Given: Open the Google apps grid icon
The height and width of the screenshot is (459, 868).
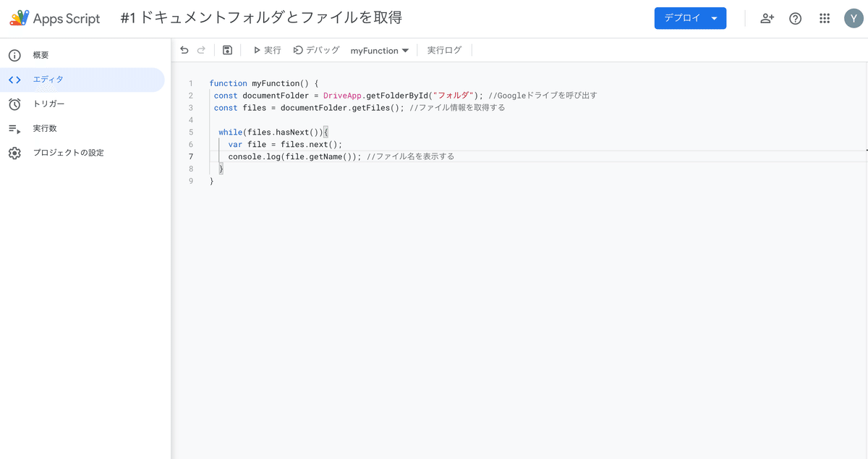Looking at the screenshot, I should (825, 19).
